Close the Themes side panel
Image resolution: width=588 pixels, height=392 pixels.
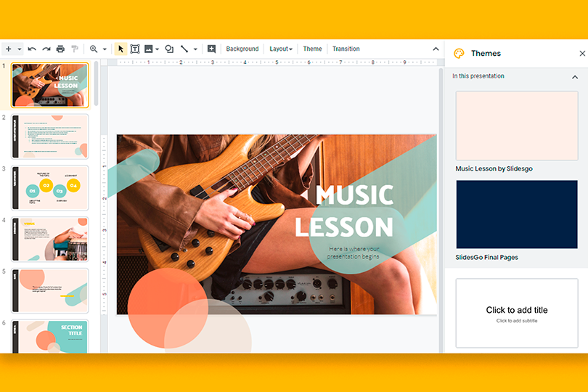tap(582, 54)
